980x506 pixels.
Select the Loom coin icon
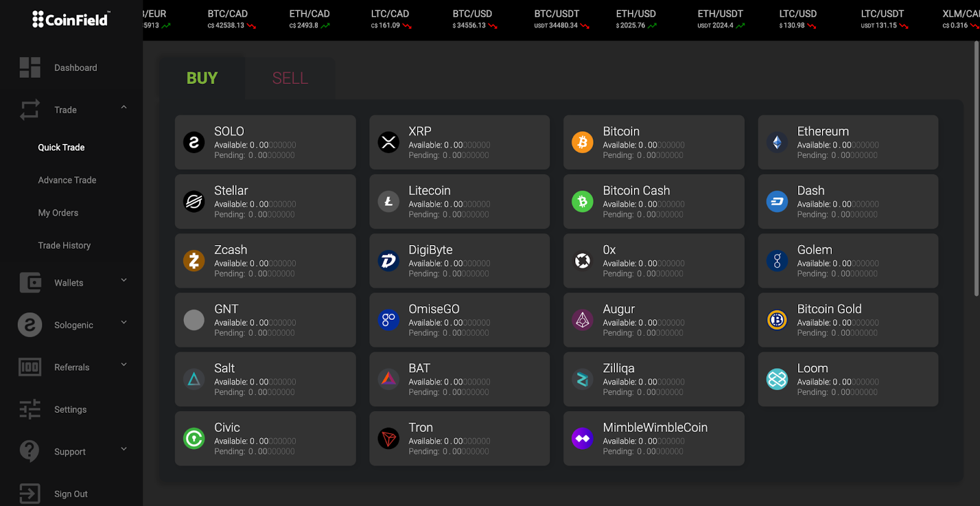coord(777,379)
